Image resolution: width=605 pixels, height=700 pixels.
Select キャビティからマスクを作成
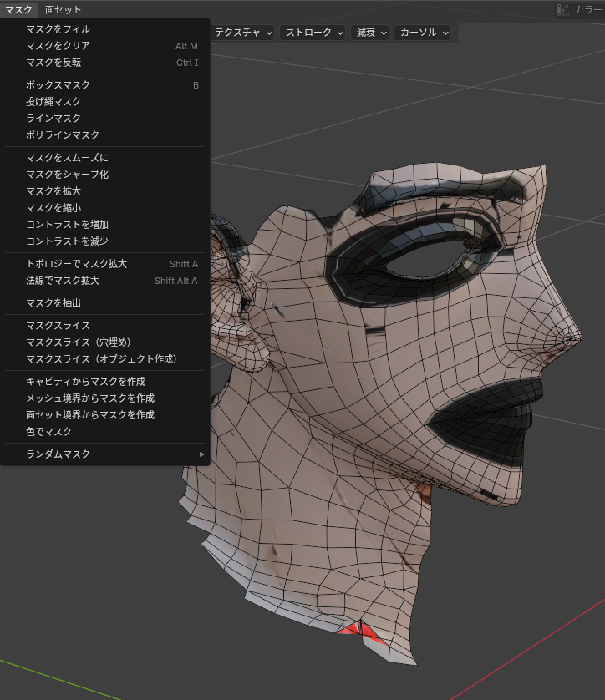tap(86, 382)
